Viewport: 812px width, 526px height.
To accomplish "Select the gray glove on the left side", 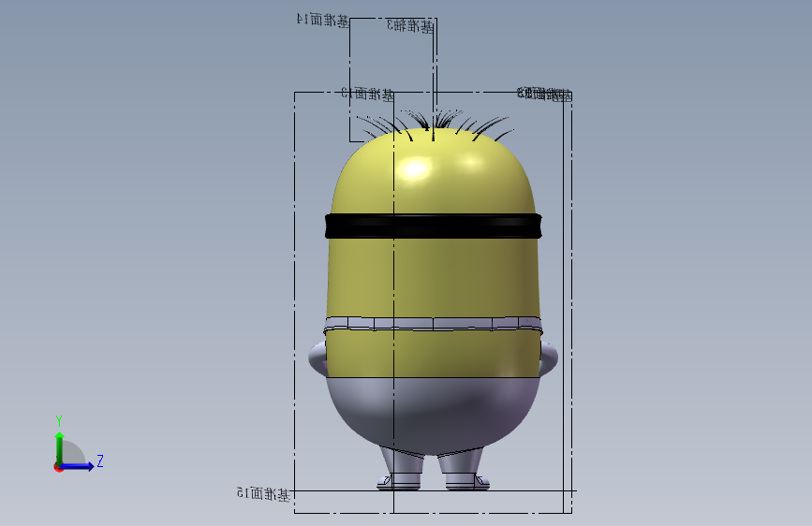I will pyautogui.click(x=317, y=358).
